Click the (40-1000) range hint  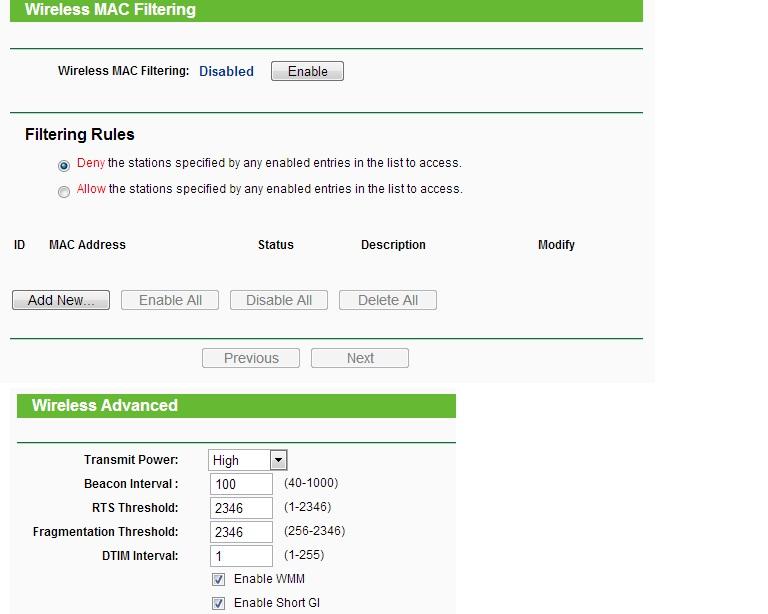click(x=311, y=483)
